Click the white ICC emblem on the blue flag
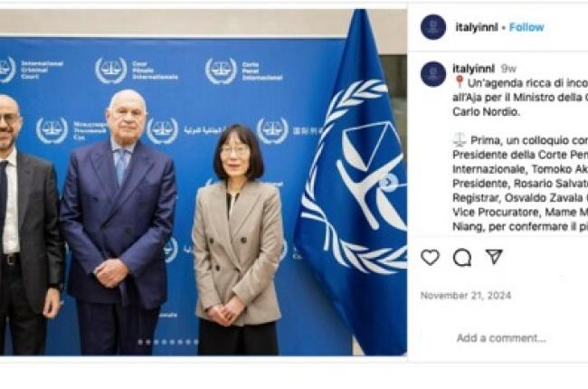The width and height of the screenshot is (588, 389). coord(355,176)
